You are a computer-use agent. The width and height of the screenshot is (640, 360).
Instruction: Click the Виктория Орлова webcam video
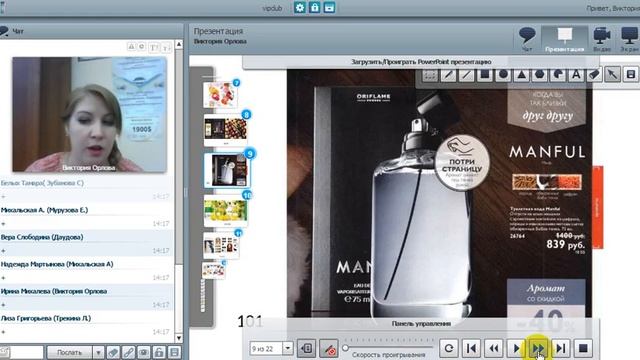(x=89, y=115)
